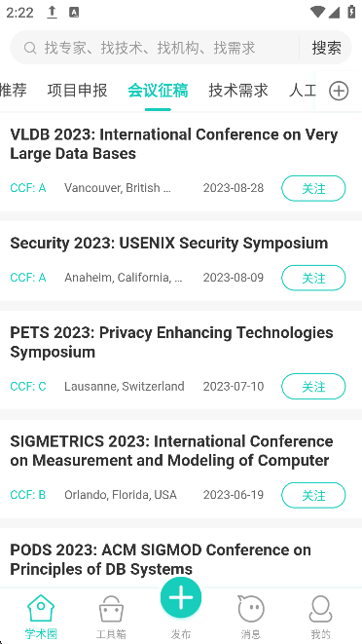This screenshot has width=362, height=644.
Task: Open the 我的 profile icon
Action: (320, 609)
